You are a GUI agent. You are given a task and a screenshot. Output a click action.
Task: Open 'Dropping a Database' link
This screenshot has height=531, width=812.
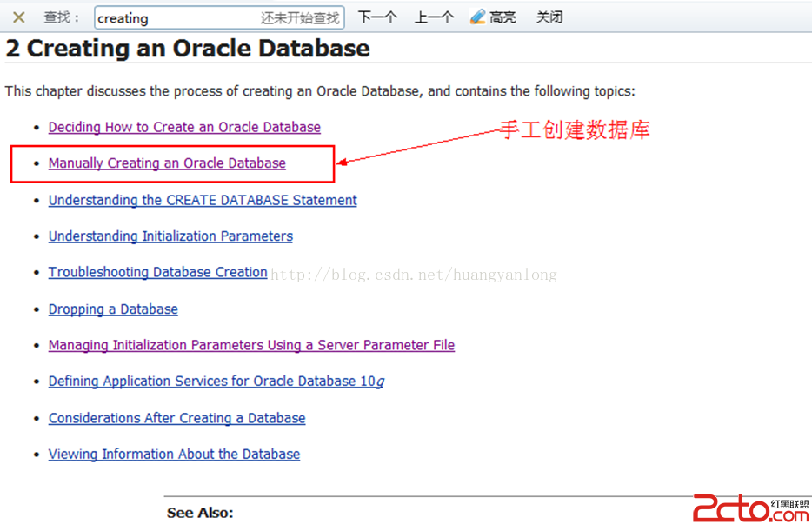point(113,309)
